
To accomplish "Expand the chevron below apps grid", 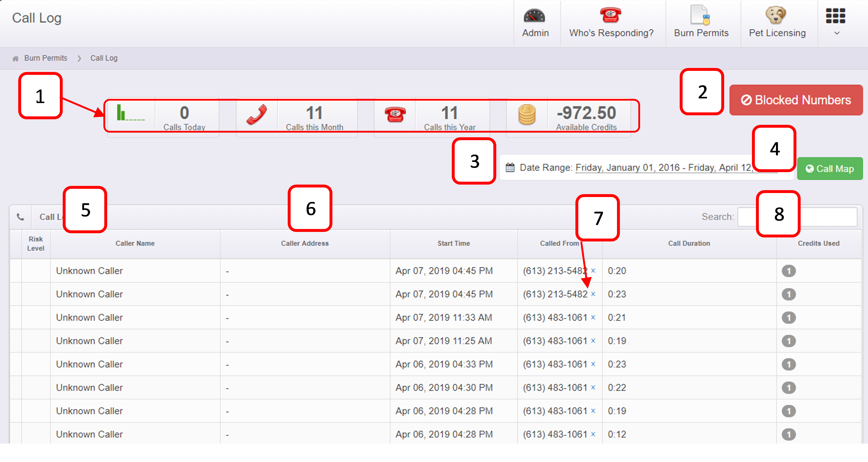I will 837,33.
